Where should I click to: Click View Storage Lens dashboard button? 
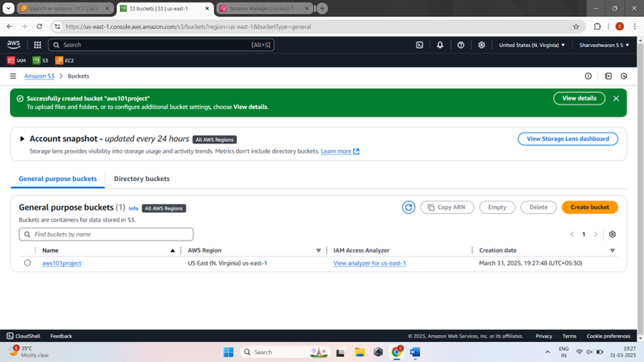point(568,139)
